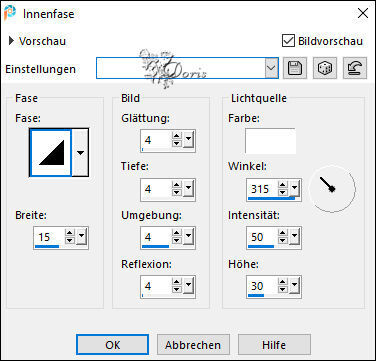Open the Umgebung slider dropdown arrow

coord(189,237)
